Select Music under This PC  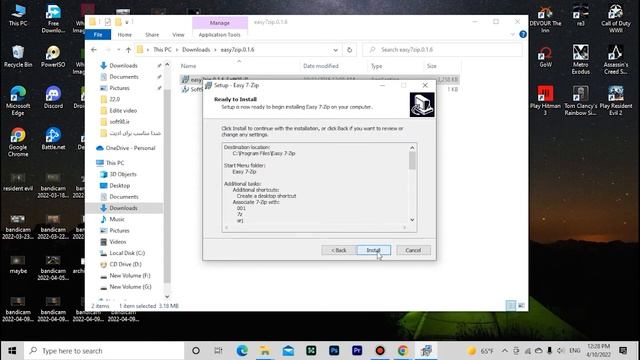click(117, 219)
